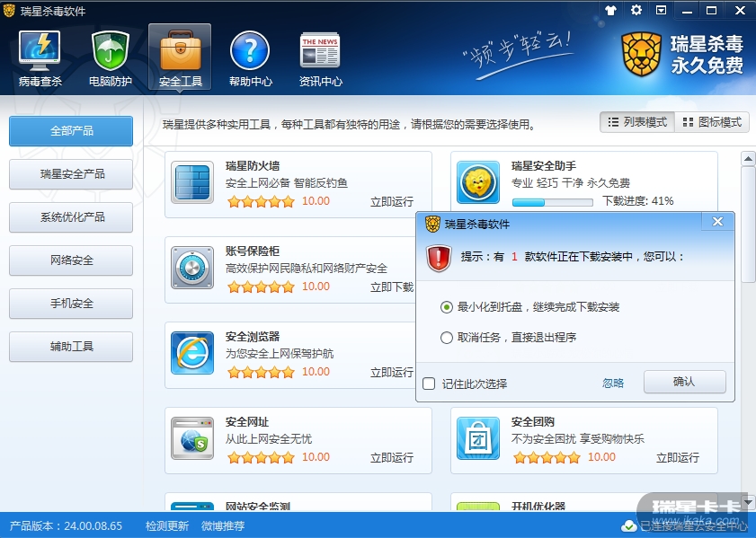
Task: Click the 安全网址 title text
Action: click(x=247, y=422)
